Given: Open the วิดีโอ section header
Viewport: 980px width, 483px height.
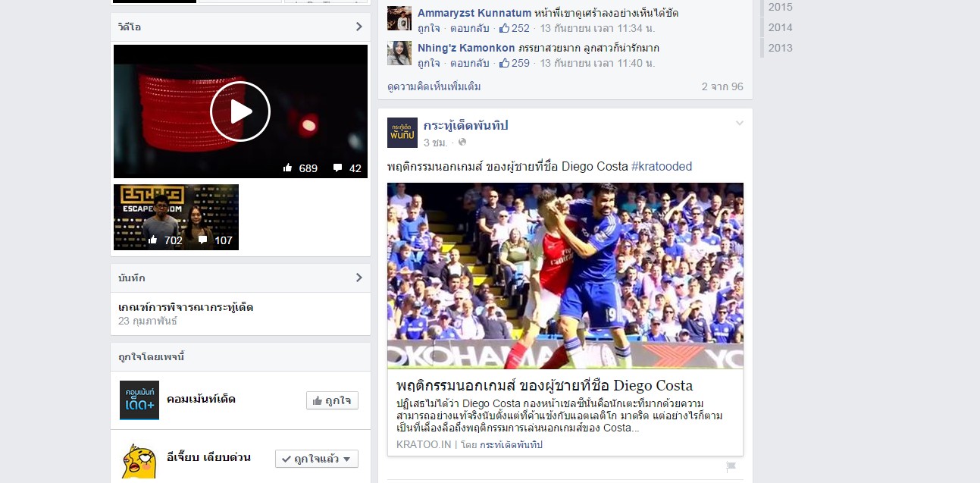Looking at the screenshot, I should 240,27.
